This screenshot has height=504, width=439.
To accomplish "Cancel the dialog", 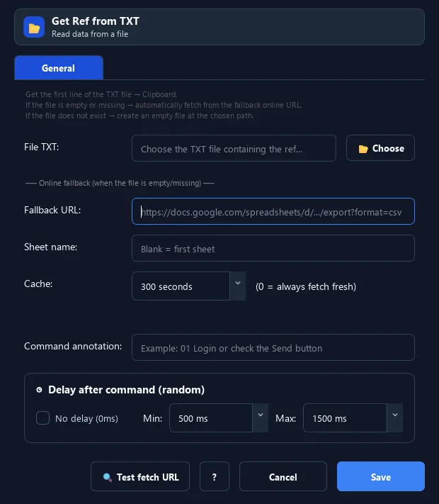I will pos(283,476).
